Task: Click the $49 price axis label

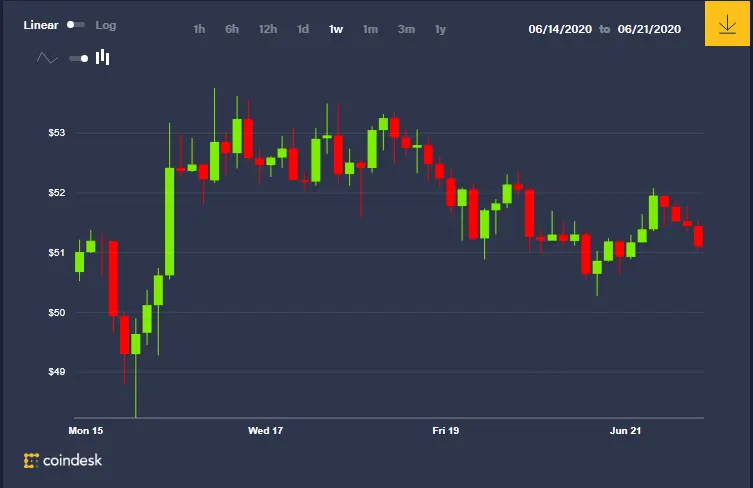Action: point(57,372)
